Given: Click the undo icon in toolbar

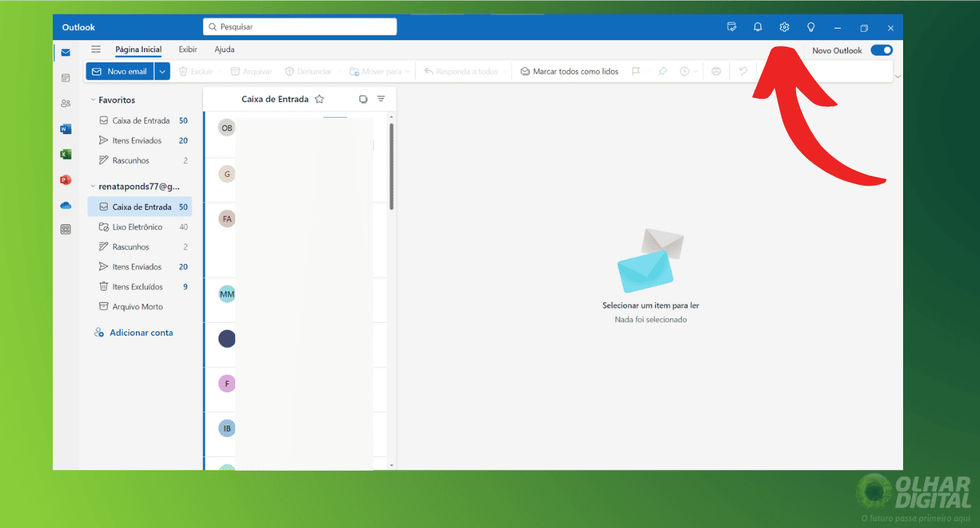Looking at the screenshot, I should pyautogui.click(x=743, y=71).
